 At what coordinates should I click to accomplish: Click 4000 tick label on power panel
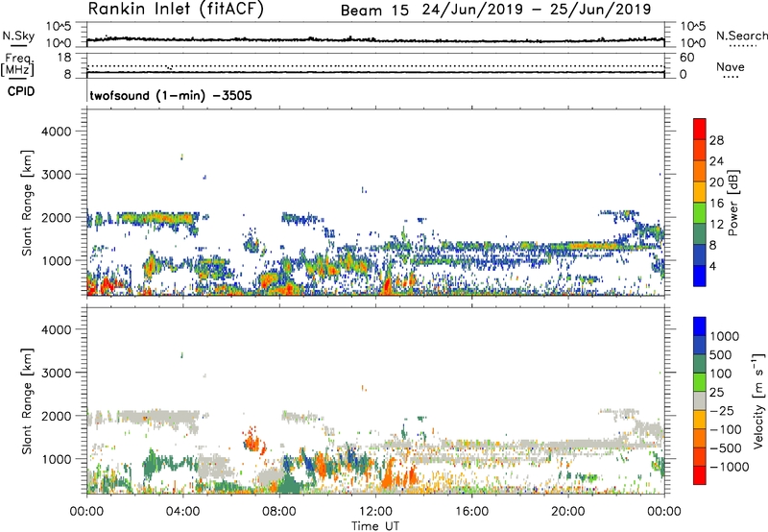[x=56, y=132]
